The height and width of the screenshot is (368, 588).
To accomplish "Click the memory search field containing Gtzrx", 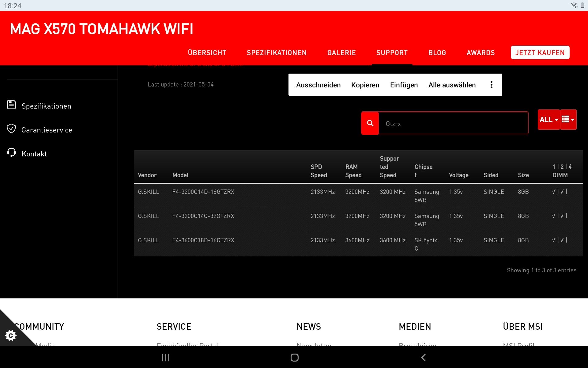I will [454, 123].
